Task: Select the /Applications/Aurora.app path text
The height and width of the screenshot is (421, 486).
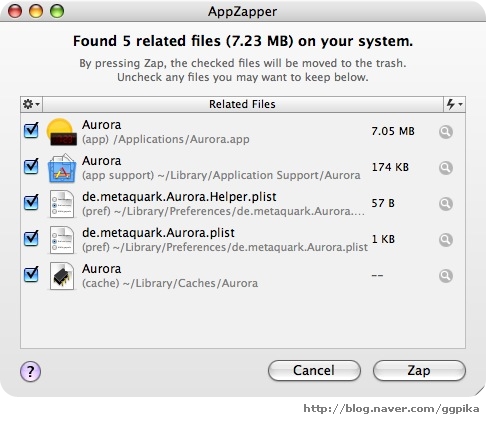Action: (x=181, y=139)
